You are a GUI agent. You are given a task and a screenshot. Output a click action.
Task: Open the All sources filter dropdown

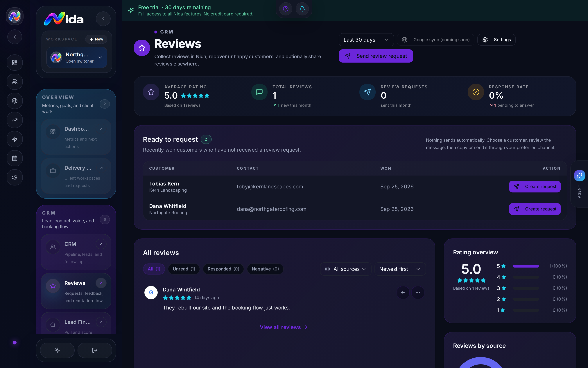345,269
